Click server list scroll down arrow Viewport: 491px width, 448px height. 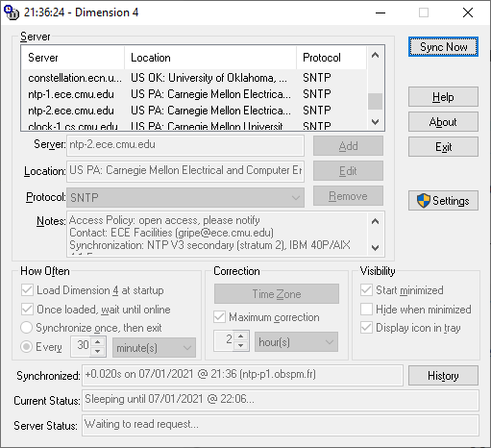(375, 122)
